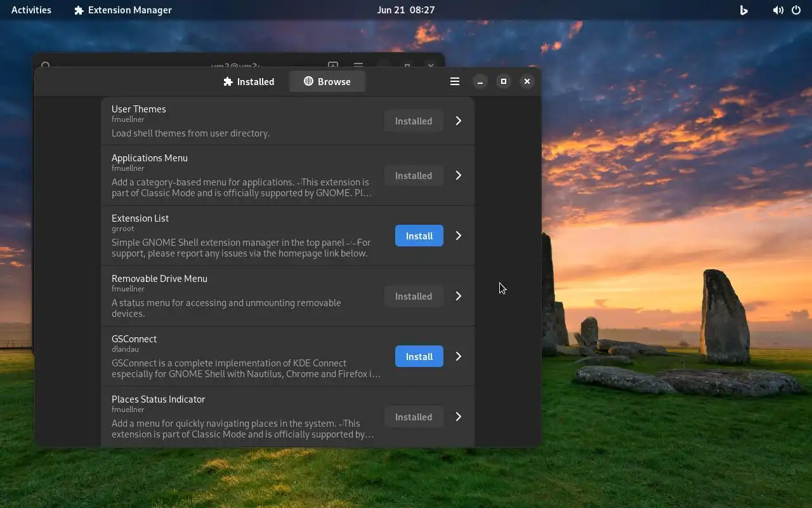Maximize the Extension Manager window

(504, 81)
